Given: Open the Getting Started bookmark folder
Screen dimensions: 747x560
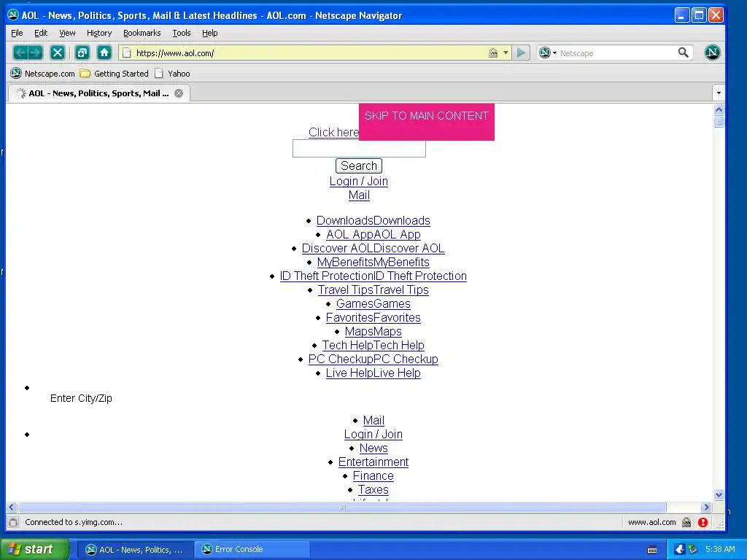Looking at the screenshot, I should click(115, 74).
